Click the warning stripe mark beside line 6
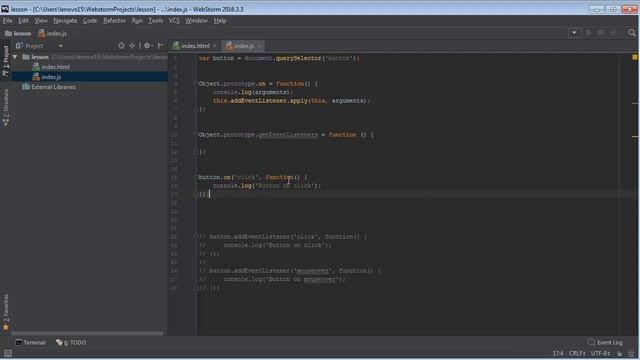Screen dimensions: 640x360 coord(635,103)
